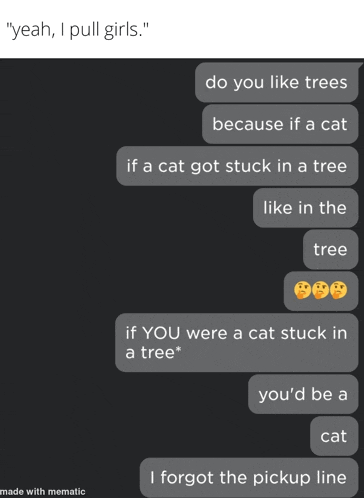Click the "do you like trees" message bubble
This screenshot has width=364, height=498.
277,82
